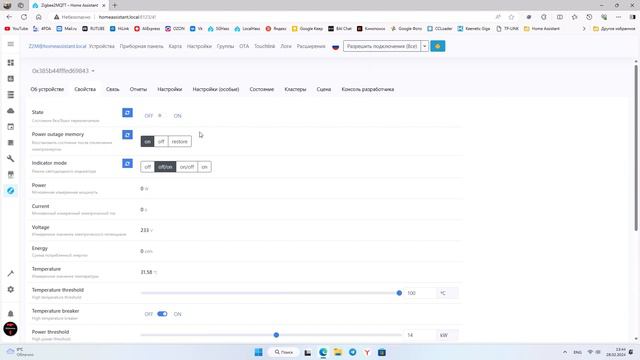Switch to Кластеры tab

pyautogui.click(x=295, y=89)
